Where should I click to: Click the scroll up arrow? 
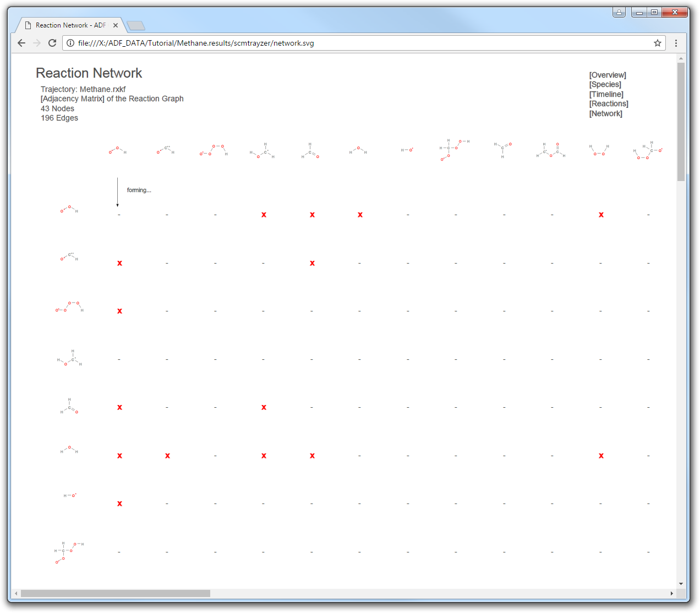(x=681, y=58)
